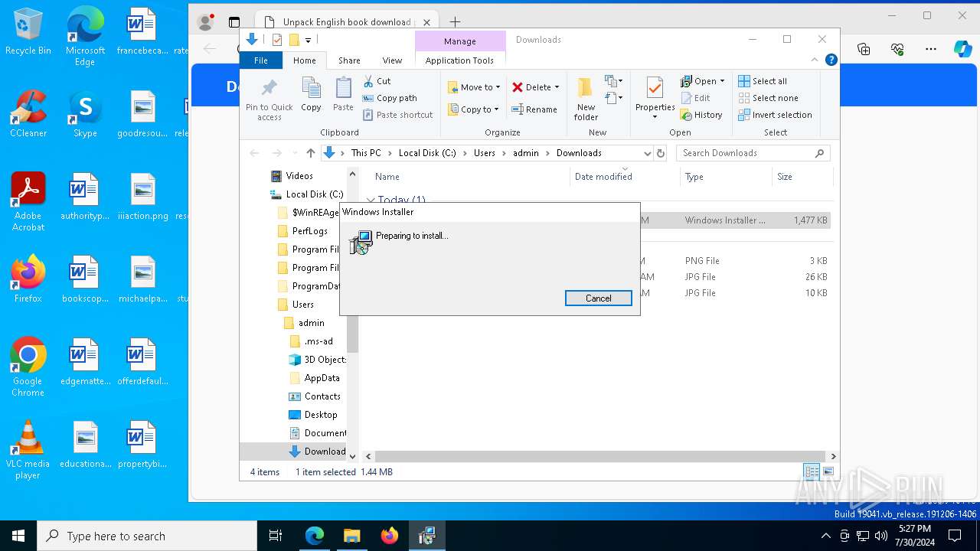Open the Quick Access Toolbar customize dropdown
Screen dimensions: 980x551
pos(308,40)
